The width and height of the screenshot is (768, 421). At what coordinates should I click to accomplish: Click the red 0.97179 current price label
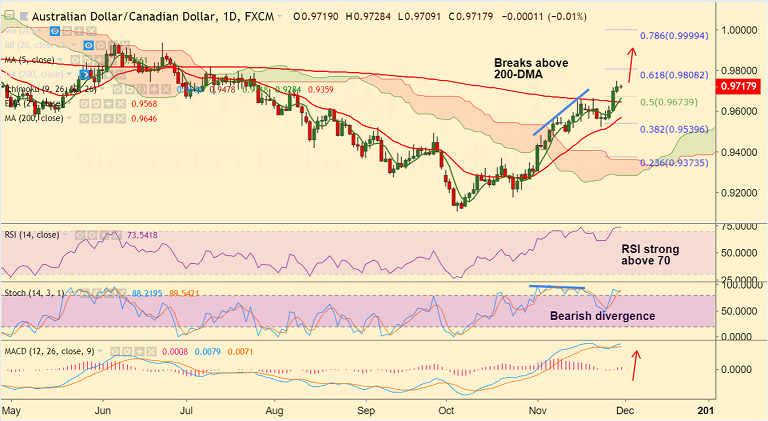pyautogui.click(x=740, y=86)
